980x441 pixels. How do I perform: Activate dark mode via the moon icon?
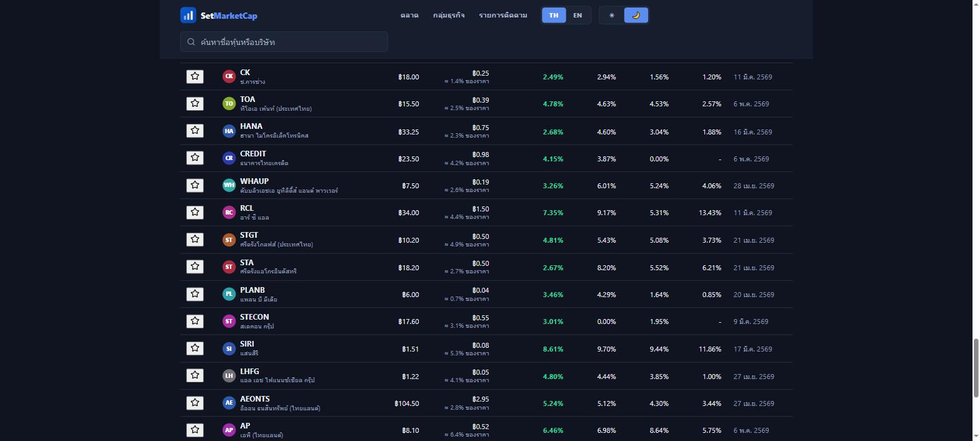[x=636, y=15]
